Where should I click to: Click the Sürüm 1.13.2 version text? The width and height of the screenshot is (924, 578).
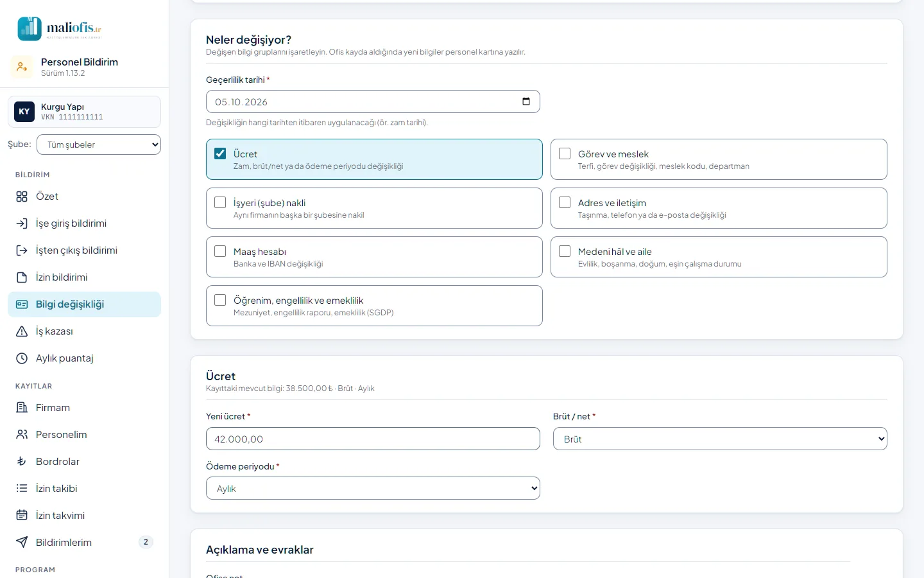[x=63, y=73]
